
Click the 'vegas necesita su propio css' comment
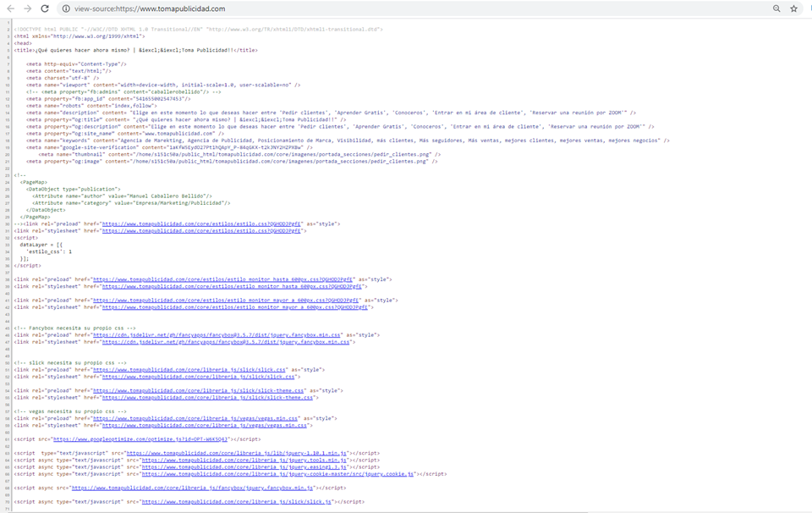point(70,411)
